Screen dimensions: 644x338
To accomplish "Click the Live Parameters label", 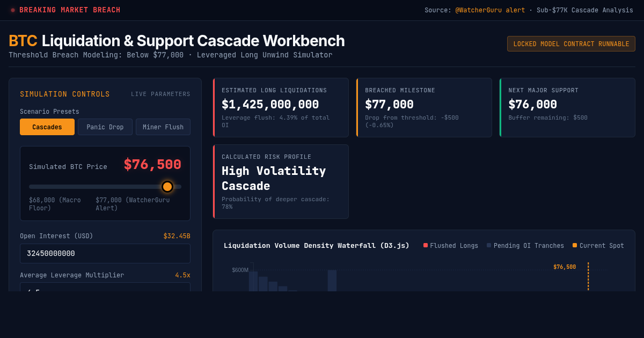I will 160,94.
